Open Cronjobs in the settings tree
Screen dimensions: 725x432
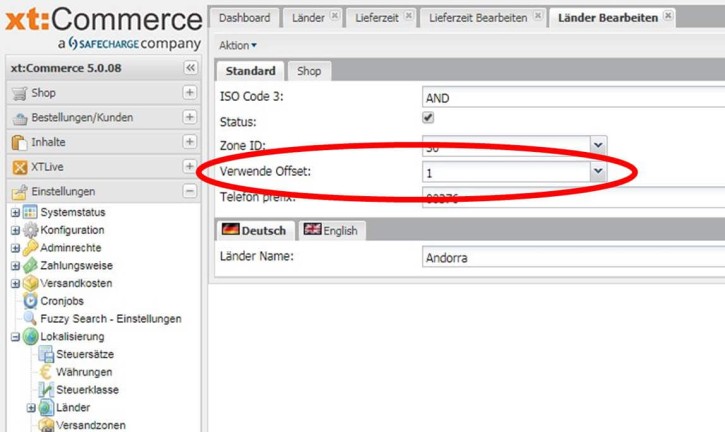click(62, 301)
